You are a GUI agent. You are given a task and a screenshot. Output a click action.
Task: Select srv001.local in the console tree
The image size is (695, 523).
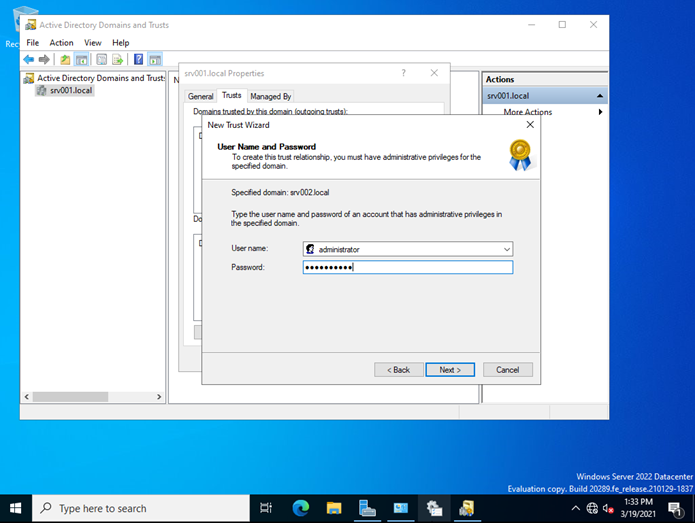71,90
